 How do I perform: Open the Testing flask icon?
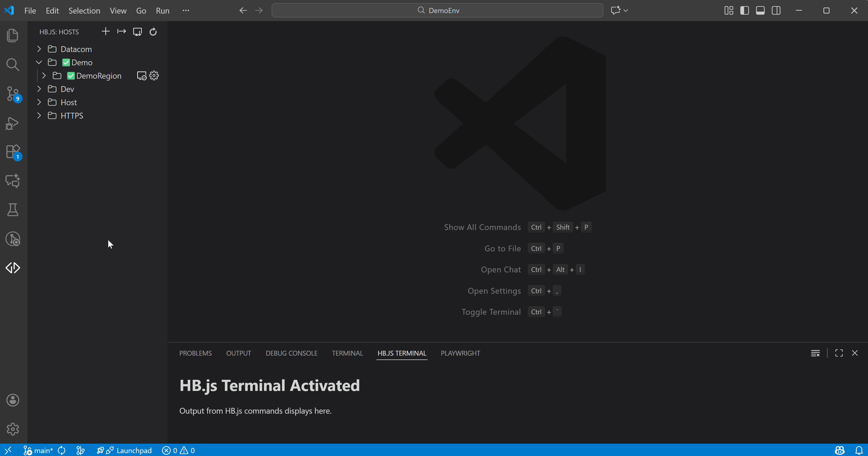pos(13,209)
